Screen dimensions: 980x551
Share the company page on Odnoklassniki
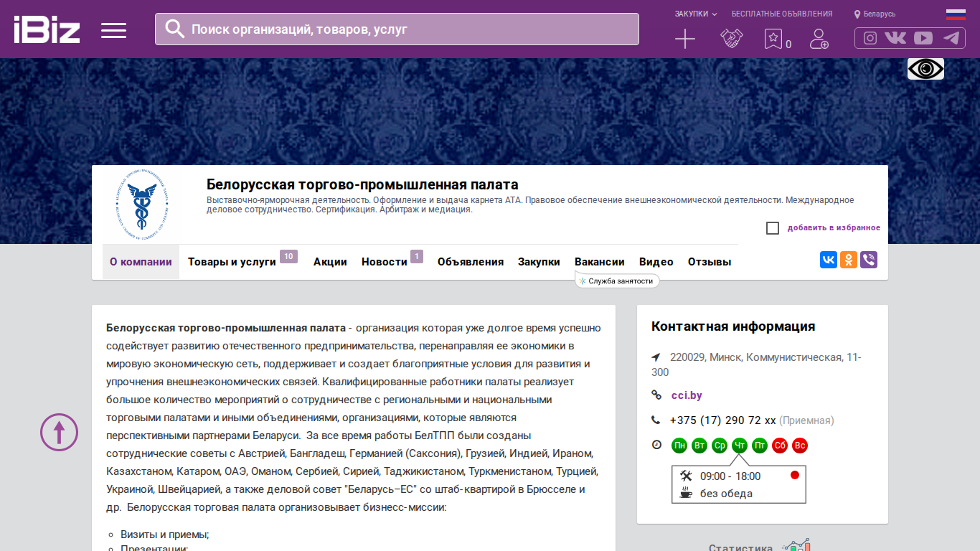coord(849,260)
